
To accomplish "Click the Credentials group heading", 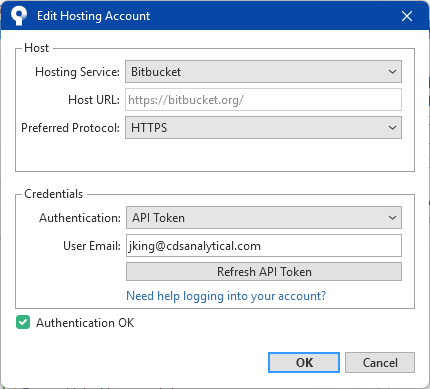I will tap(53, 194).
